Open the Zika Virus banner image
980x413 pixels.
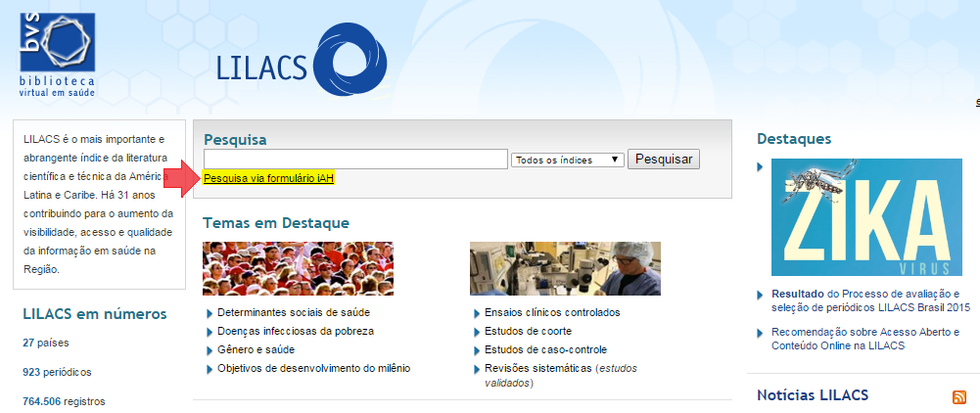pyautogui.click(x=866, y=217)
